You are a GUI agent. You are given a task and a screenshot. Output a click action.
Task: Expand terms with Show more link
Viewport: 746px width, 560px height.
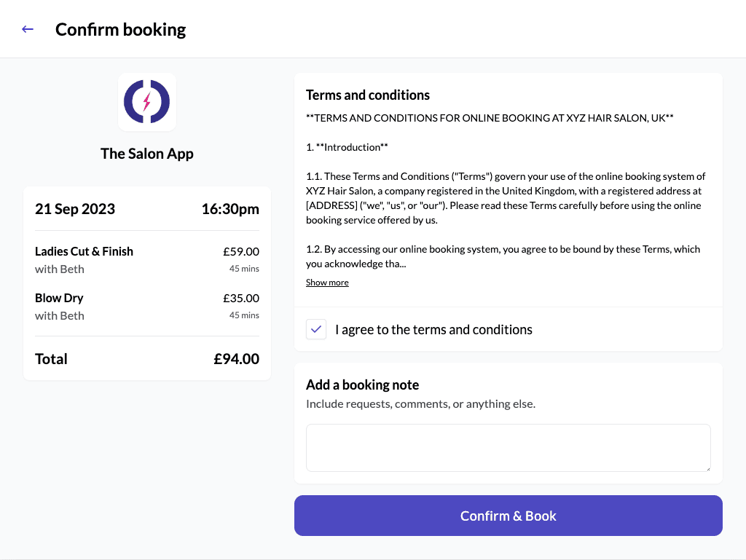click(327, 283)
